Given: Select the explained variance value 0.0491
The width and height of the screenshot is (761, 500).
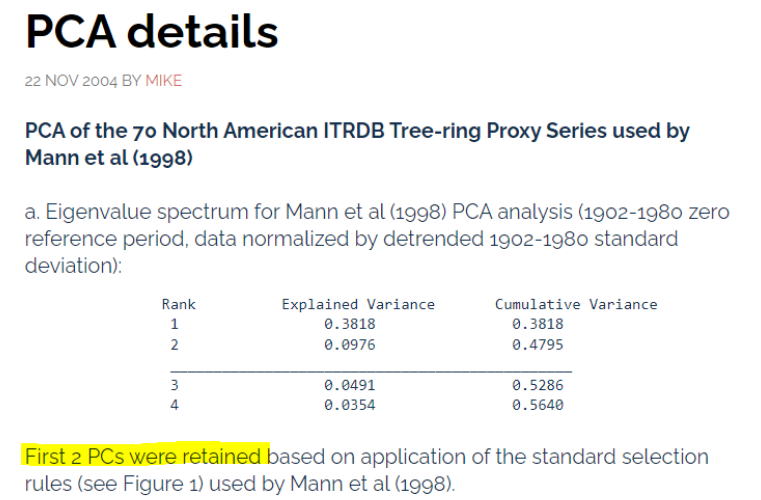Looking at the screenshot, I should 349,385.
